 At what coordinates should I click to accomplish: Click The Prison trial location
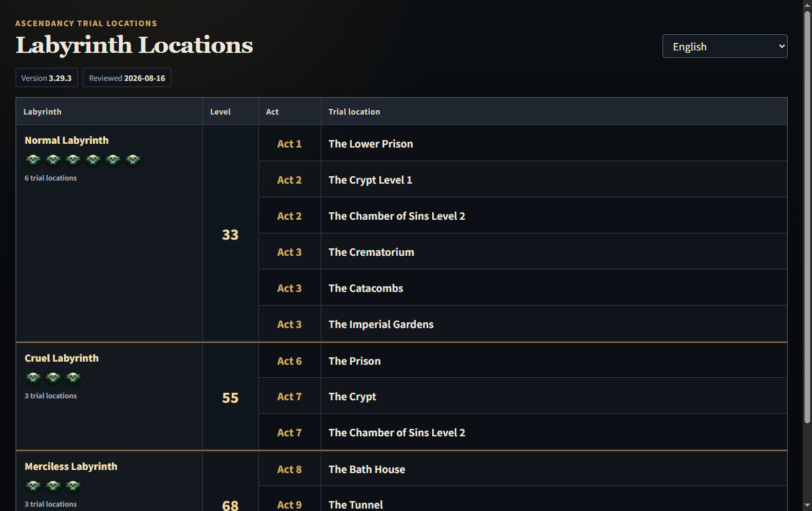[x=355, y=361]
